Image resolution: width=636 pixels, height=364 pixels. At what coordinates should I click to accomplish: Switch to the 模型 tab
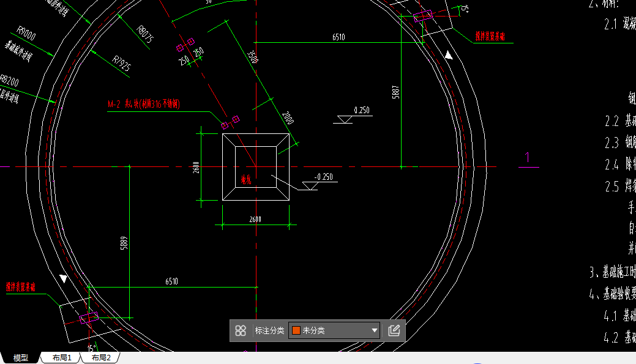(21, 358)
